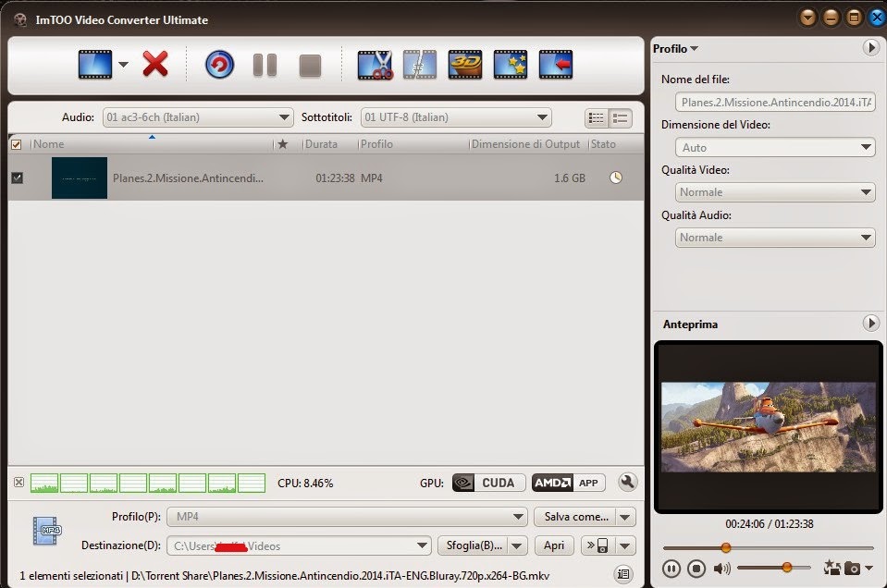Remove selected file with red X icon
The width and height of the screenshot is (887, 588).
(155, 64)
